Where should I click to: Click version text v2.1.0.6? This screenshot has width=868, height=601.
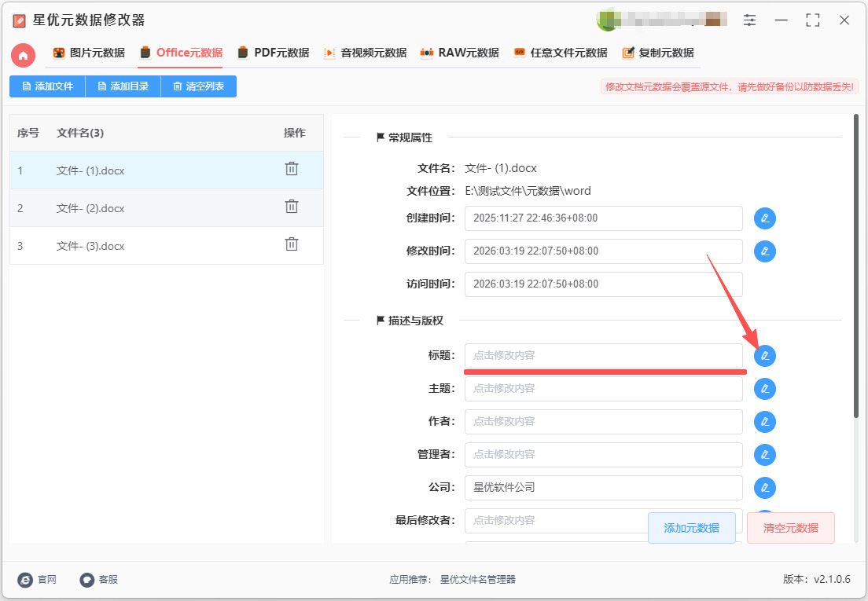832,580
